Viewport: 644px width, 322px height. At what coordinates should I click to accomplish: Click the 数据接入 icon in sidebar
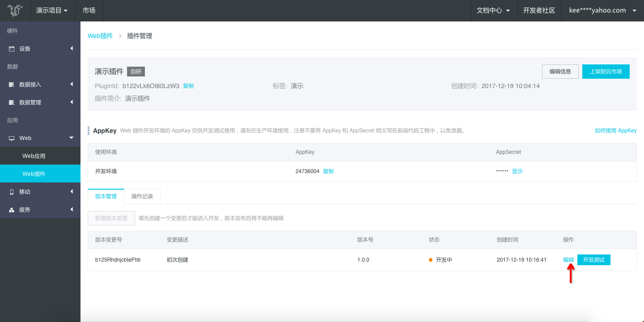click(x=12, y=85)
